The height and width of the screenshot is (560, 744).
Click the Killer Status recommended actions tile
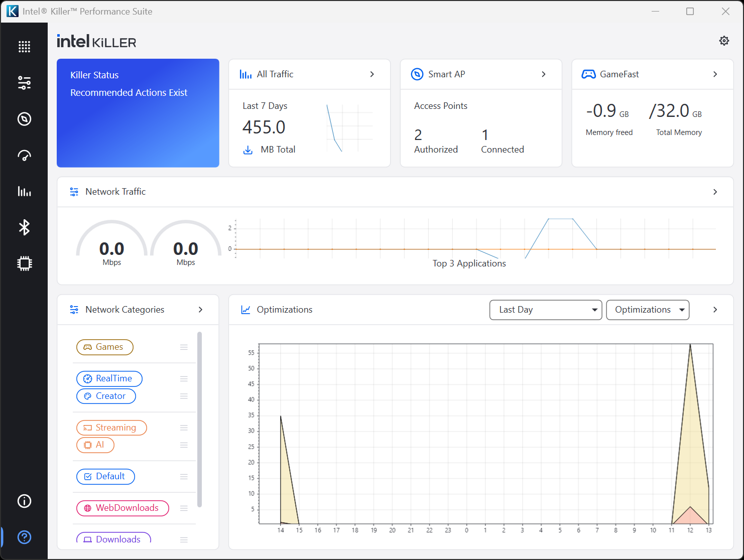point(138,113)
